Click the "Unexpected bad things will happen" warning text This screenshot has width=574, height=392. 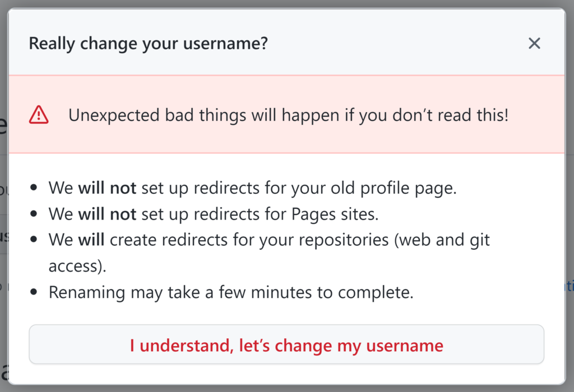click(x=288, y=115)
